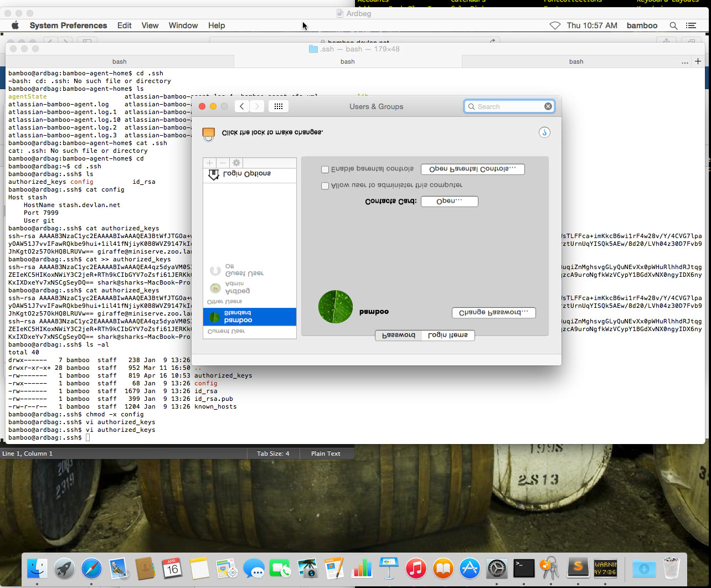
Task: Toggle Enable parental controls checkbox
Action: (325, 169)
